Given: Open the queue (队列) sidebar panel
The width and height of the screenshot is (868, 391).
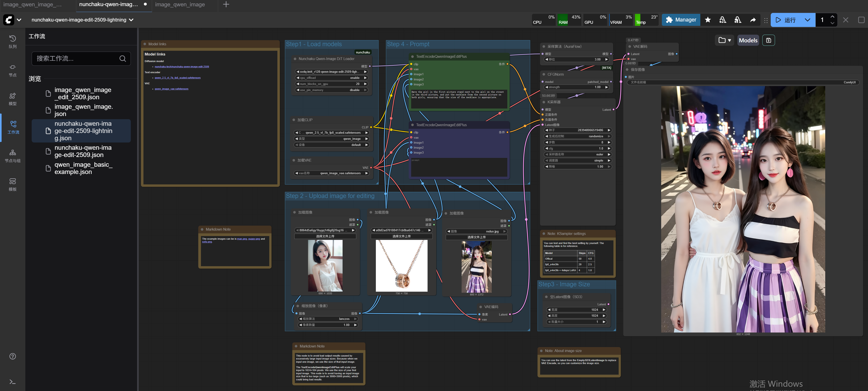Looking at the screenshot, I should (12, 41).
